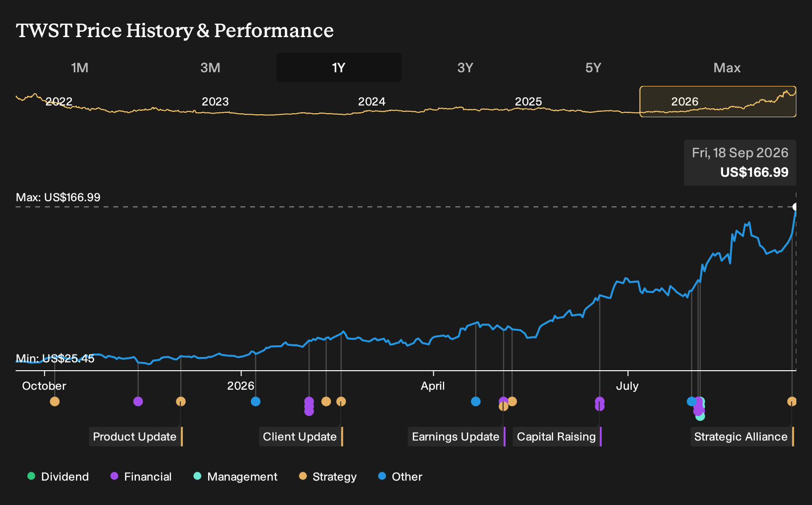
Task: Switch to the 3M time range tab
Action: pos(210,67)
